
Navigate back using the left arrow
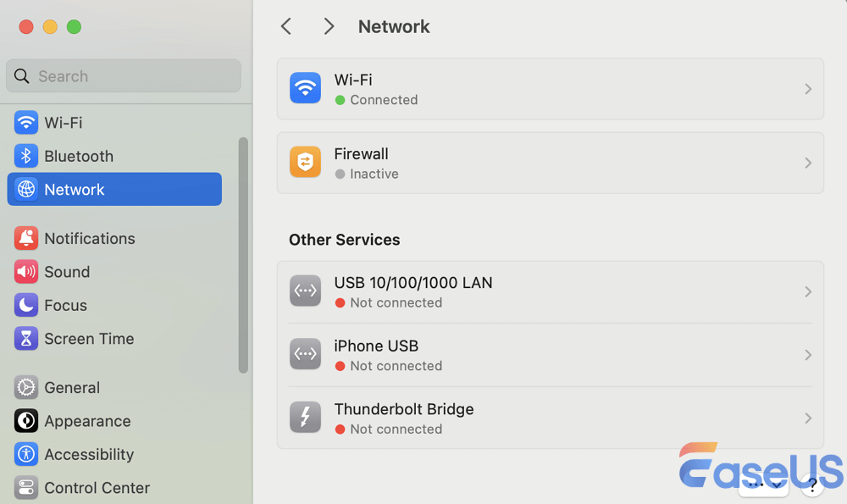point(285,26)
